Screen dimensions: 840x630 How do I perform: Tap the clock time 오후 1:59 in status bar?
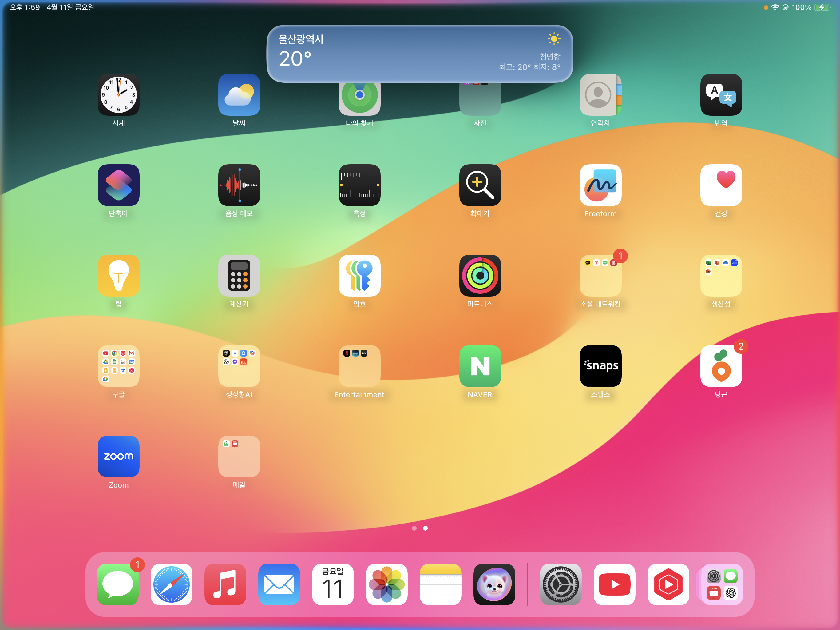click(x=25, y=7)
